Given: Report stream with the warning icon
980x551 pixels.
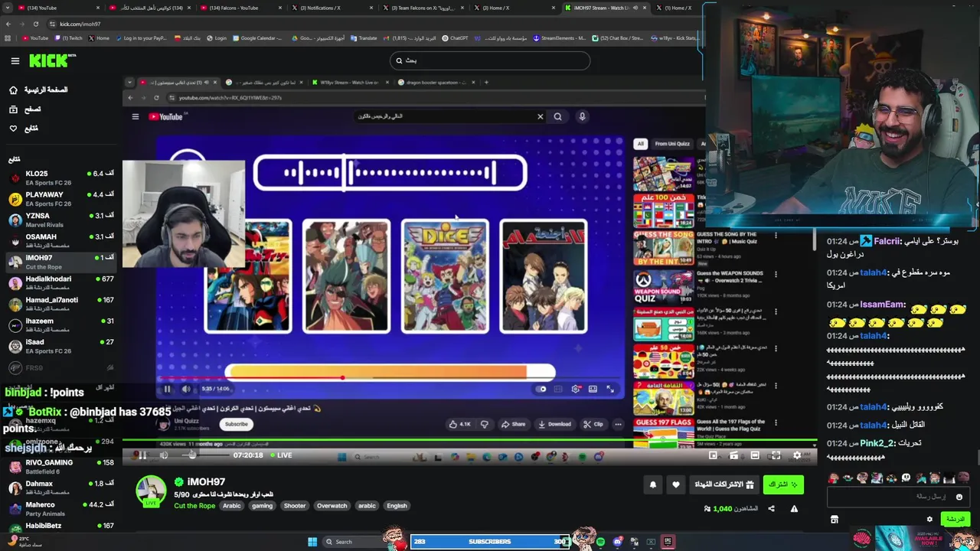Looking at the screenshot, I should (794, 509).
